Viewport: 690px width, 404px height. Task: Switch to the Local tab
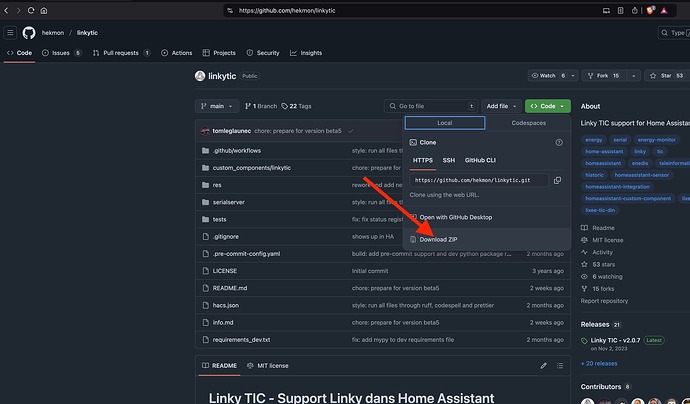pos(445,123)
